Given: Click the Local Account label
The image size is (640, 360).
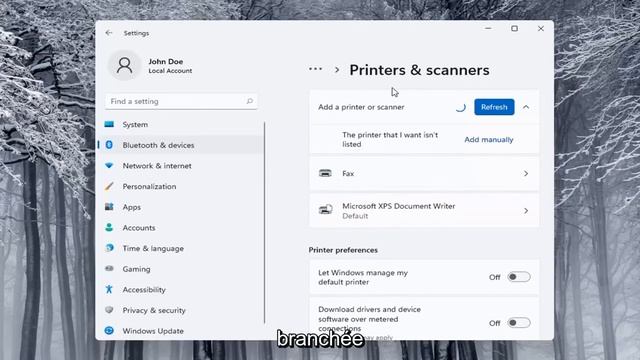Looking at the screenshot, I should [170, 71].
